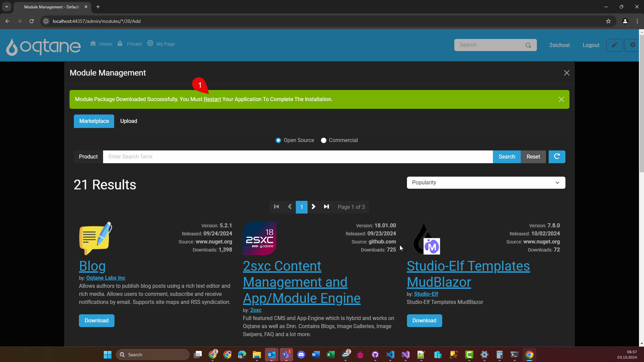Screen dimensions: 644x362
Task: Select the Commercial radio button
Action: [323, 140]
